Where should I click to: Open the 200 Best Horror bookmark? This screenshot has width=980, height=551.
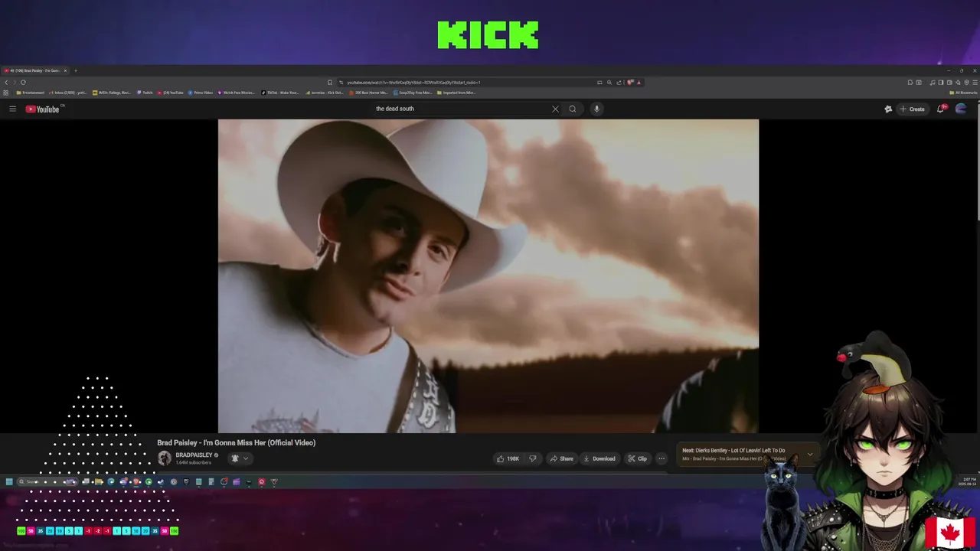point(370,93)
